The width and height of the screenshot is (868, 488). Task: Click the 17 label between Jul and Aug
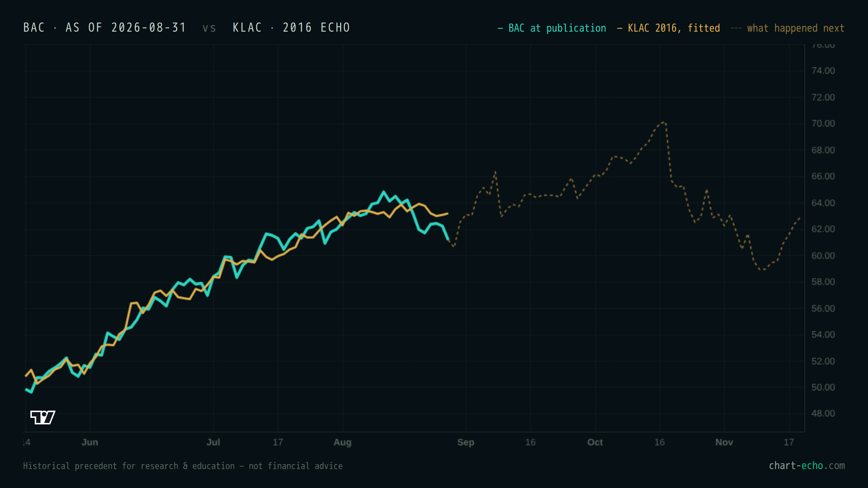[278, 442]
